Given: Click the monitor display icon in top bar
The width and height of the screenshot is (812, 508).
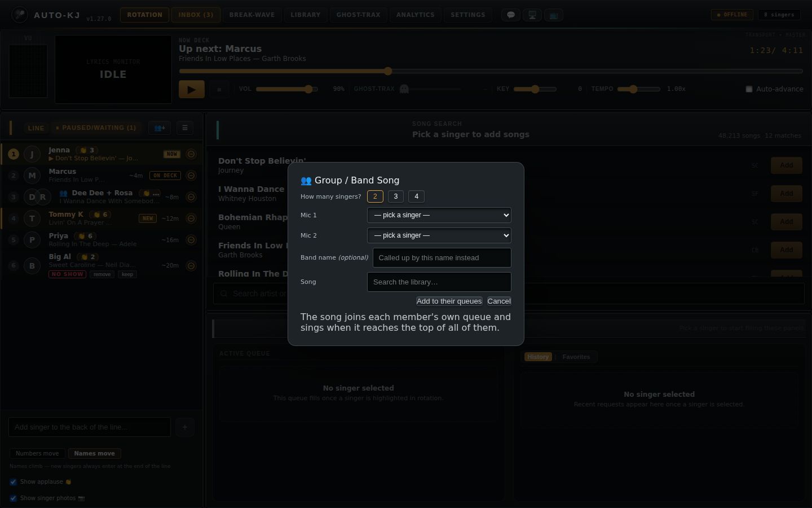Looking at the screenshot, I should 532,15.
